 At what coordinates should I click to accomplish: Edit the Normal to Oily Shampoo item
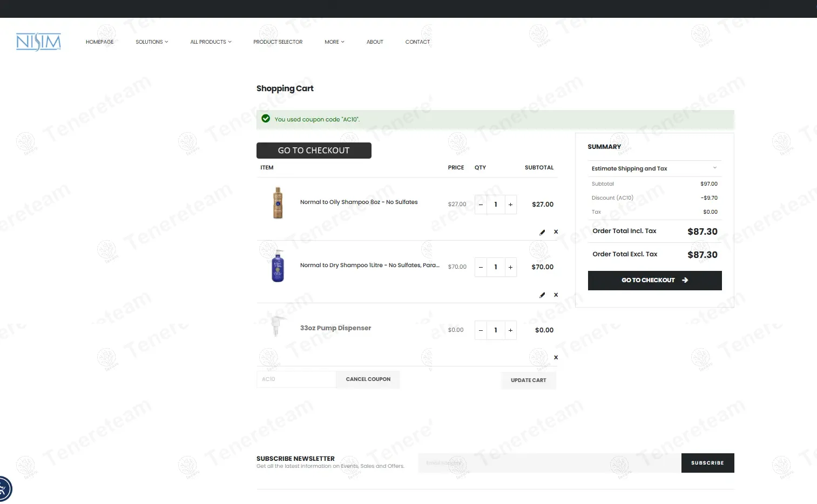[x=542, y=232]
